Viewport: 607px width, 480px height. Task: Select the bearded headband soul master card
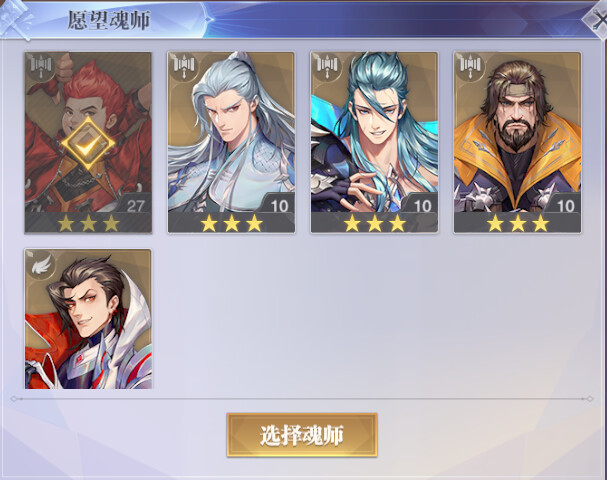click(518, 142)
